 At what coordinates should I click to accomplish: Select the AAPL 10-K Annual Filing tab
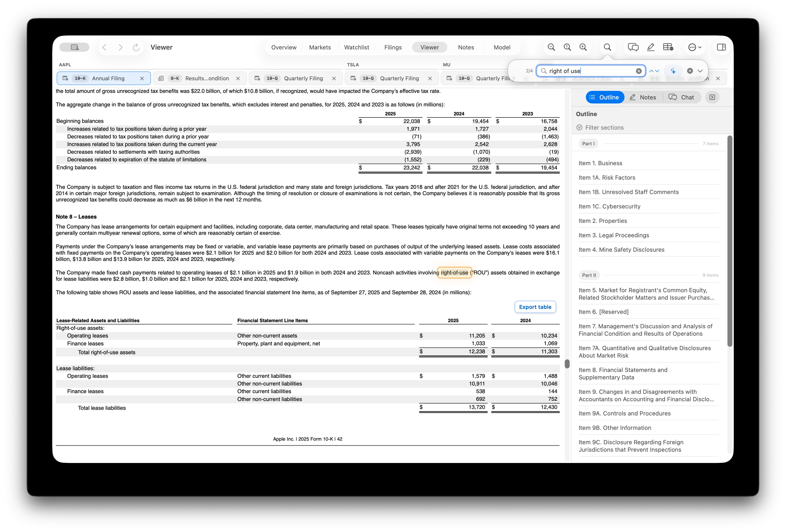(x=104, y=78)
